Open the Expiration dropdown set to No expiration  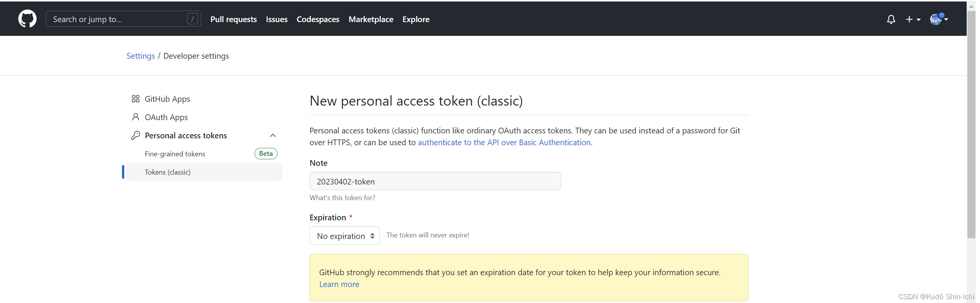click(344, 236)
